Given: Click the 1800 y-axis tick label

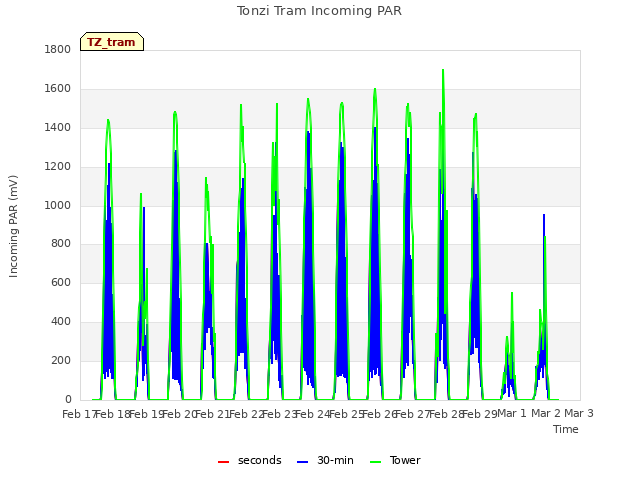Looking at the screenshot, I should (x=58, y=49).
